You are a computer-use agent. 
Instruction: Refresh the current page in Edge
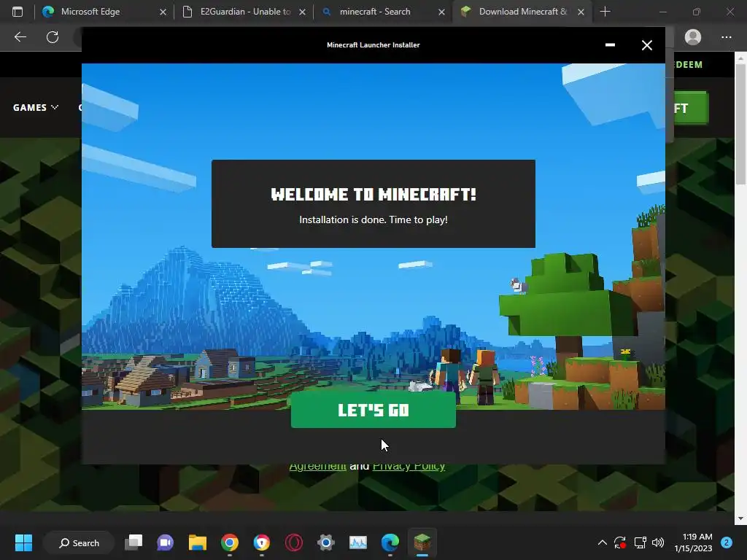point(53,36)
